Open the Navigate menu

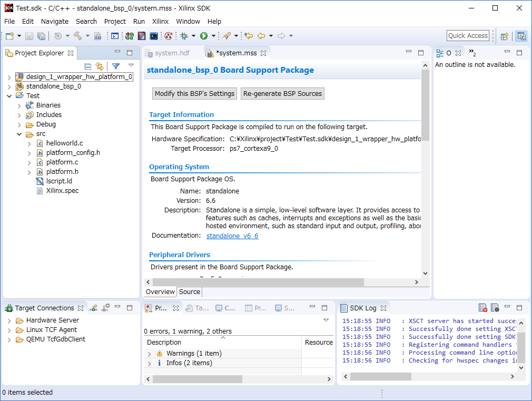tap(55, 21)
